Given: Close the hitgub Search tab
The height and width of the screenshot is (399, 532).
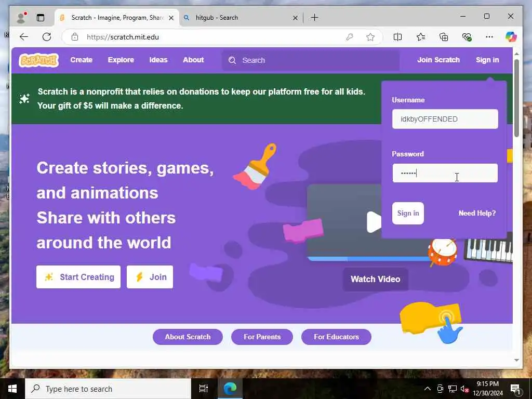Looking at the screenshot, I should click(295, 18).
